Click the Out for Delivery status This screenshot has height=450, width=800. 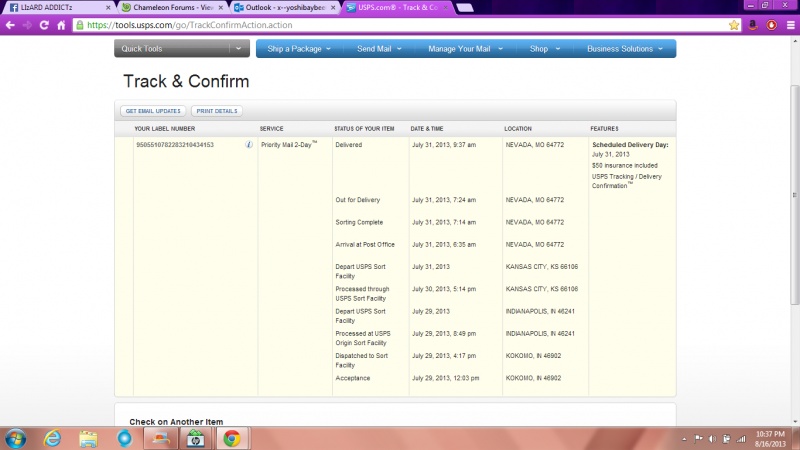pyautogui.click(x=358, y=200)
